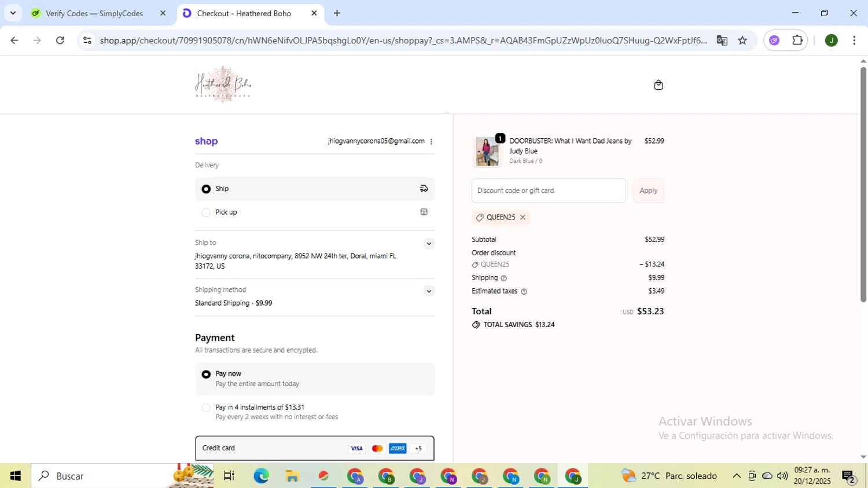Expand the Ship to address section
Viewport: 868px width, 488px height.
pos(429,244)
